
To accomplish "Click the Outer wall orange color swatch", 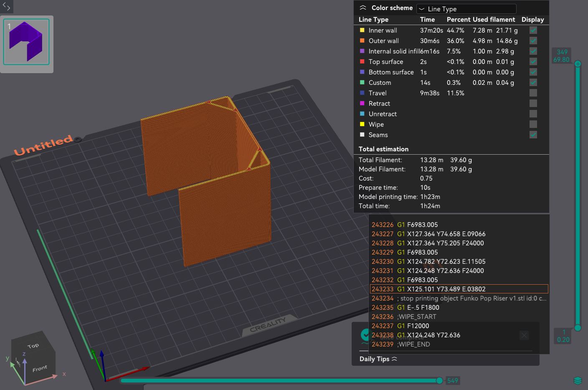I will tap(362, 41).
